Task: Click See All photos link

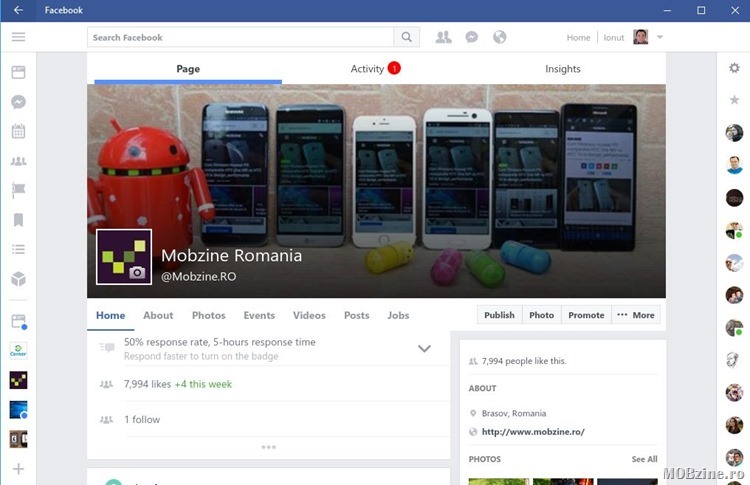Action: 644,459
